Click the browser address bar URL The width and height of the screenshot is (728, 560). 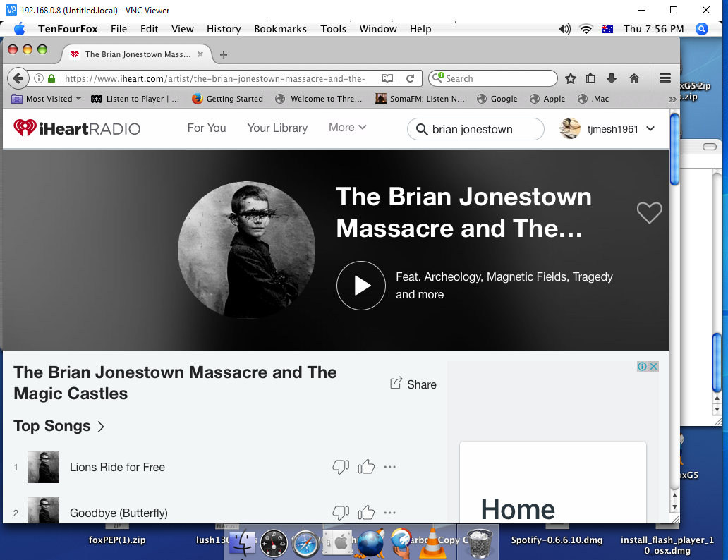click(215, 78)
